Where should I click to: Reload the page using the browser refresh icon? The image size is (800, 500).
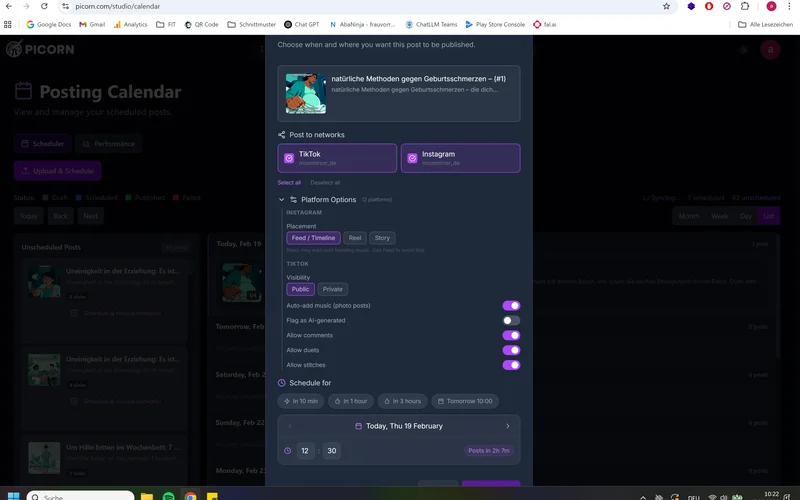pos(43,6)
